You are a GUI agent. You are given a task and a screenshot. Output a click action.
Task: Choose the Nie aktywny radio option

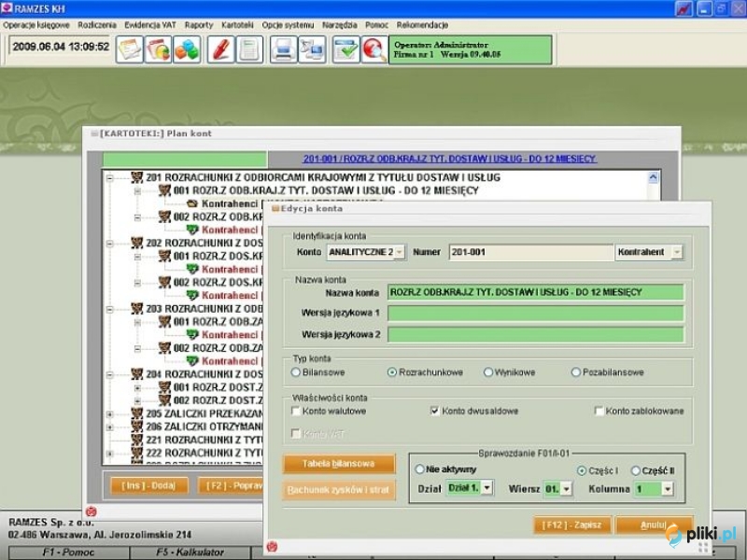tap(419, 469)
